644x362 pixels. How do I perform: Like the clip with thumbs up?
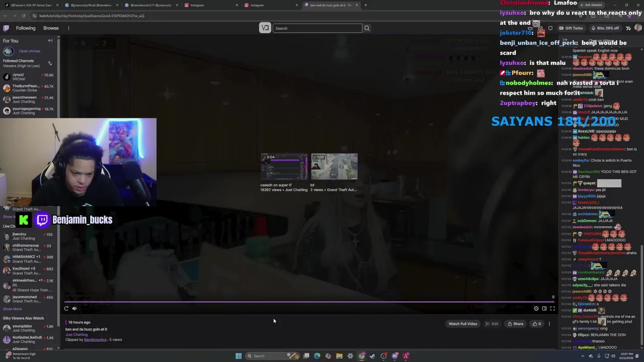click(x=537, y=324)
